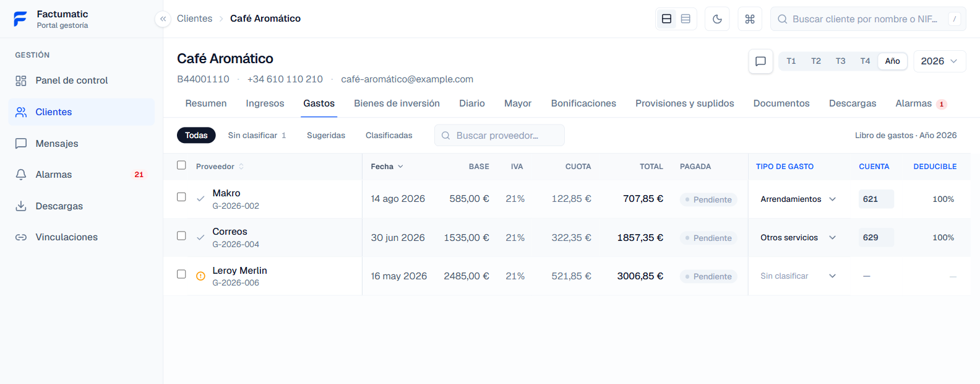Sort by Proveedor column header

tap(220, 167)
